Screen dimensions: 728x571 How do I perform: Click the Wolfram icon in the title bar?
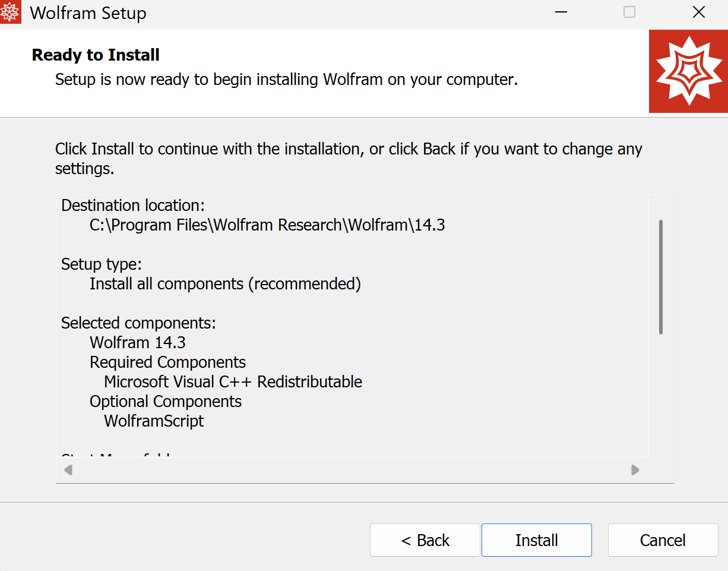pyautogui.click(x=11, y=12)
